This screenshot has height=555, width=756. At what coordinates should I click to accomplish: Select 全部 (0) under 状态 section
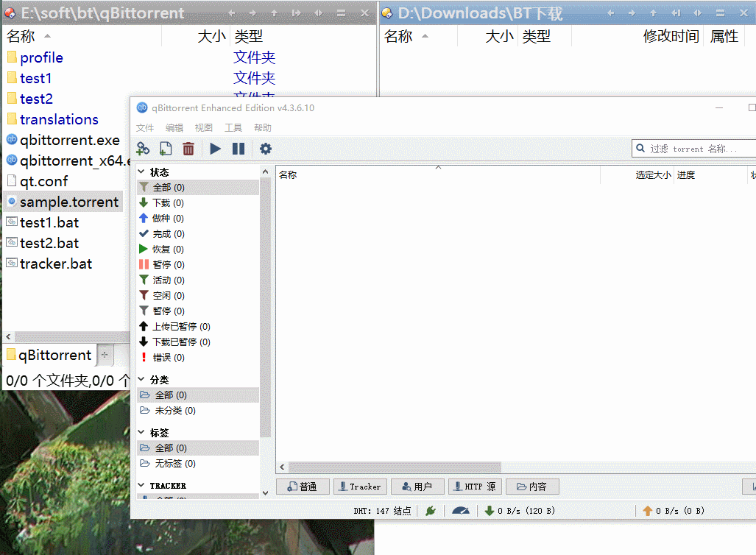click(198, 188)
